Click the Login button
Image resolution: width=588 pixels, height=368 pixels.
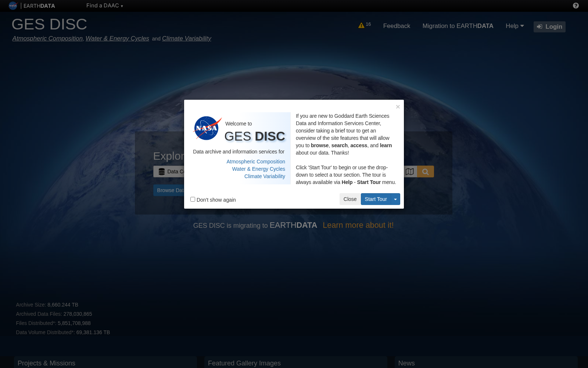tap(549, 26)
